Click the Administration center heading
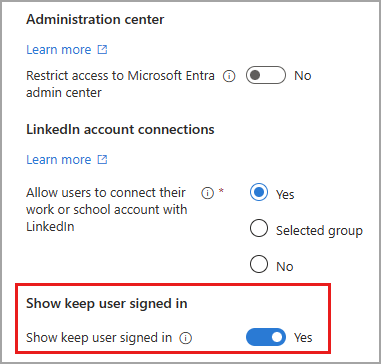This screenshot has width=381, height=364. [95, 20]
